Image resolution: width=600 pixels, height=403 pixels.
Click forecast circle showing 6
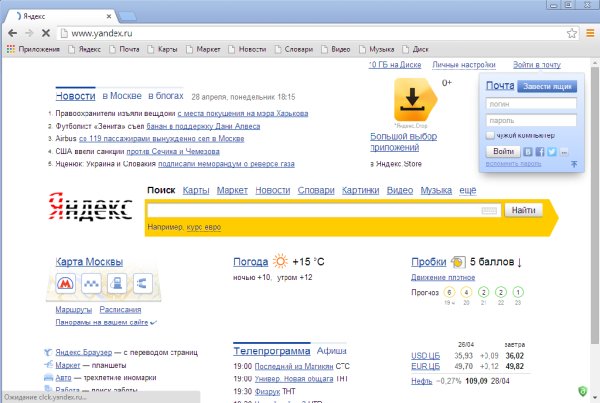449,292
